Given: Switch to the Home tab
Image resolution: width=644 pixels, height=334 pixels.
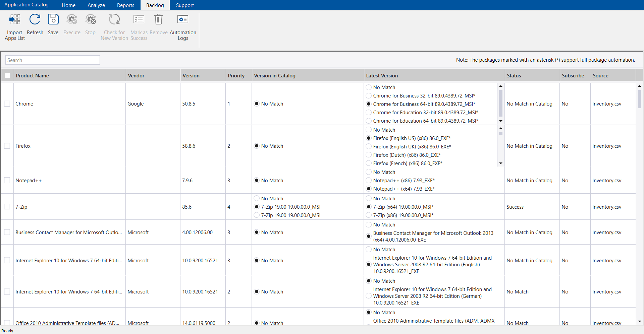Looking at the screenshot, I should click(68, 5).
